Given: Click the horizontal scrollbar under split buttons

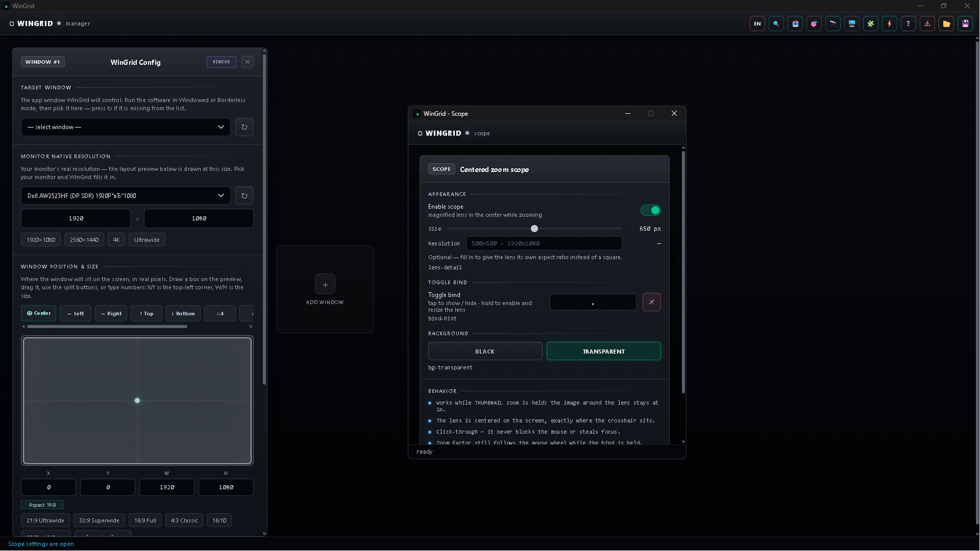Looking at the screenshot, I should coord(107,327).
